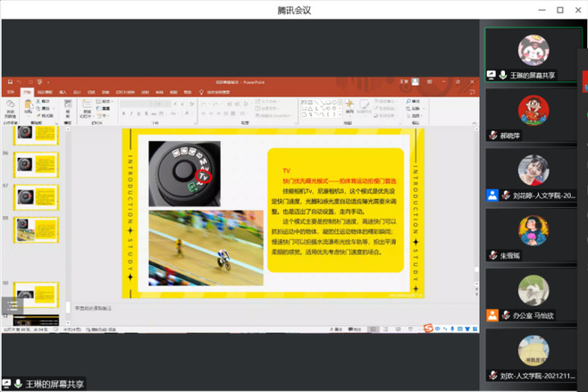
Task: Click the microphone icon beside the bottom-left 王琳的屏幕共享 label
Action: click(x=17, y=383)
